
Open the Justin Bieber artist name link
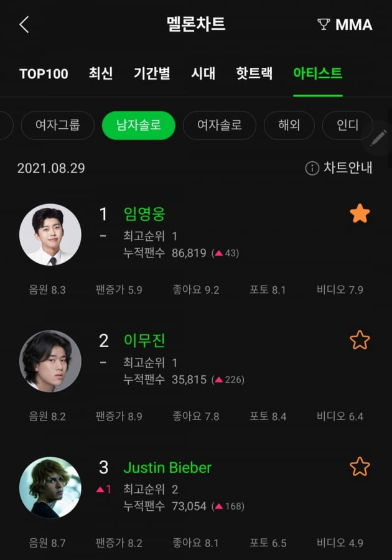coord(167,467)
